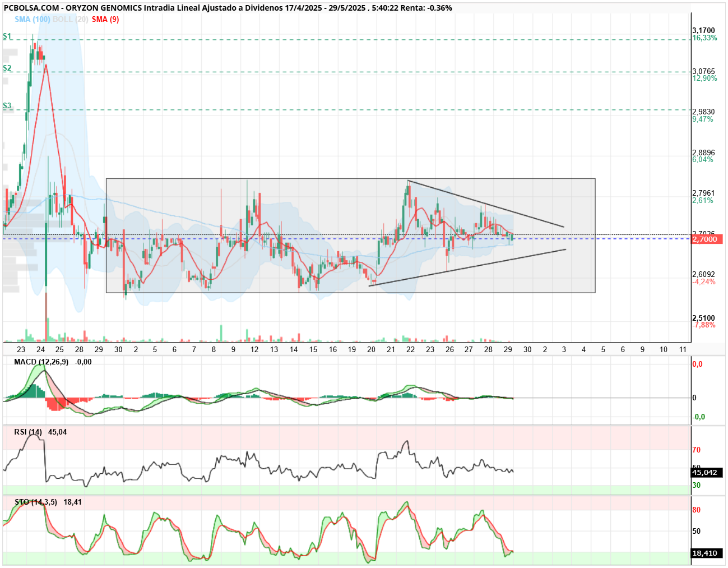Click date label 11 on the time axis

tap(683, 349)
